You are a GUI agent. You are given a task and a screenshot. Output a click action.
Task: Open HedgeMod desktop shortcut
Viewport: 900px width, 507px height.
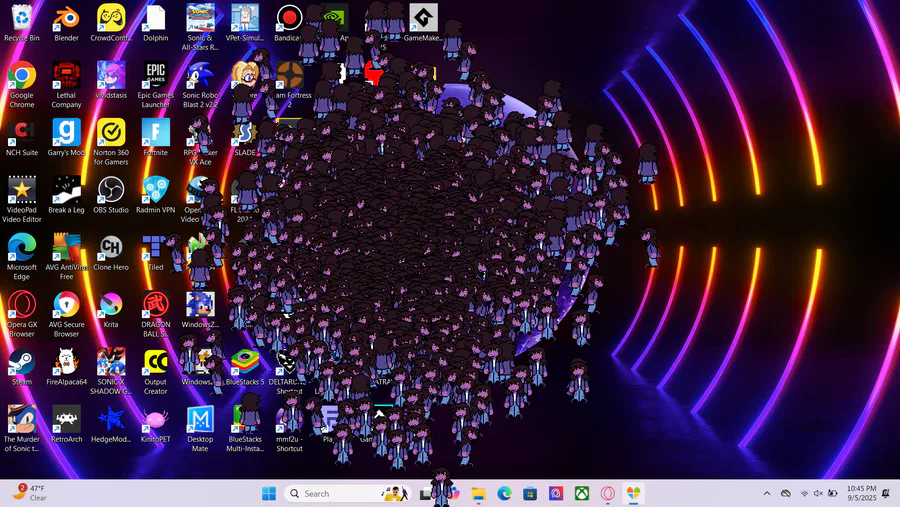pyautogui.click(x=111, y=424)
